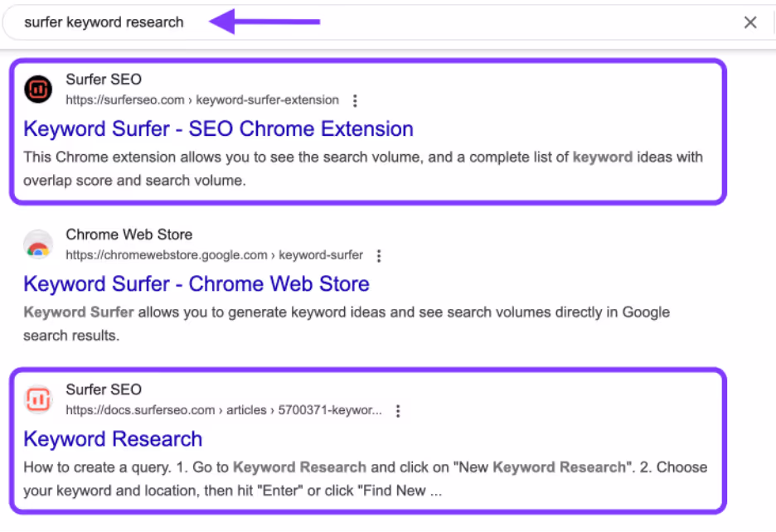The image size is (776, 532).
Task: Open 'Keyword Surfer - SEO Chrome Extension' result
Action: pyautogui.click(x=218, y=128)
